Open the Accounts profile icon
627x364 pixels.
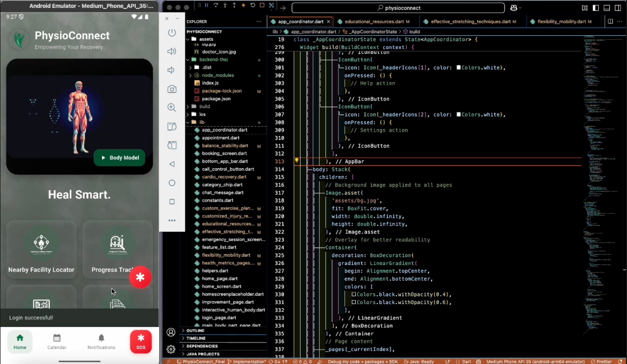coord(171,332)
